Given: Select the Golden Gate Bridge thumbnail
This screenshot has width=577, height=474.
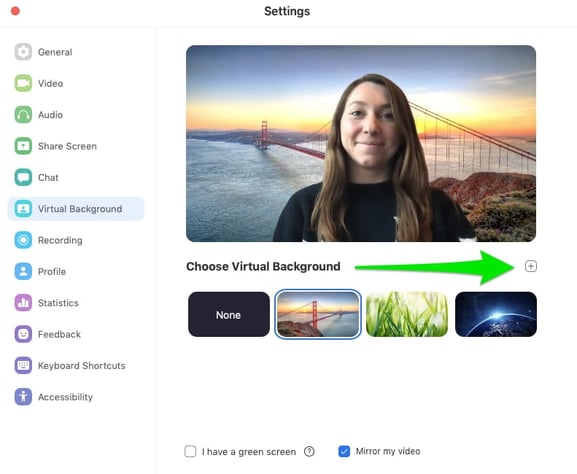Looking at the screenshot, I should pos(318,314).
